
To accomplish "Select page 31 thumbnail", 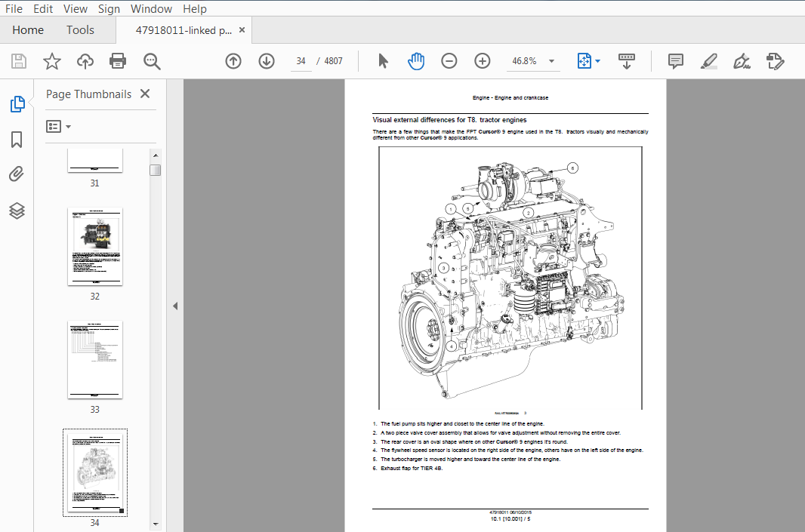I will pyautogui.click(x=95, y=161).
